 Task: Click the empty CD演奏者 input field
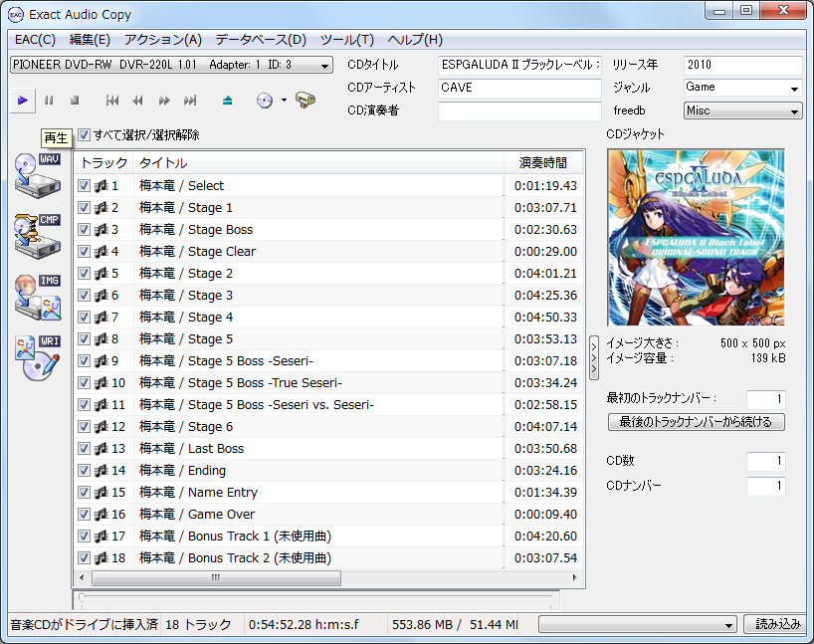pos(519,111)
